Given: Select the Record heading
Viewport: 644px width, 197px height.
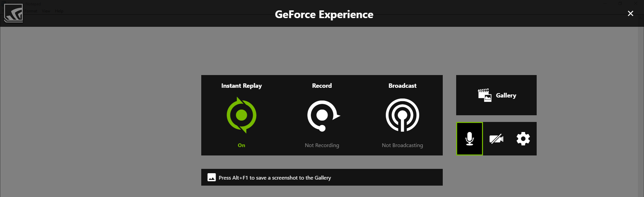Looking at the screenshot, I should (322, 86).
